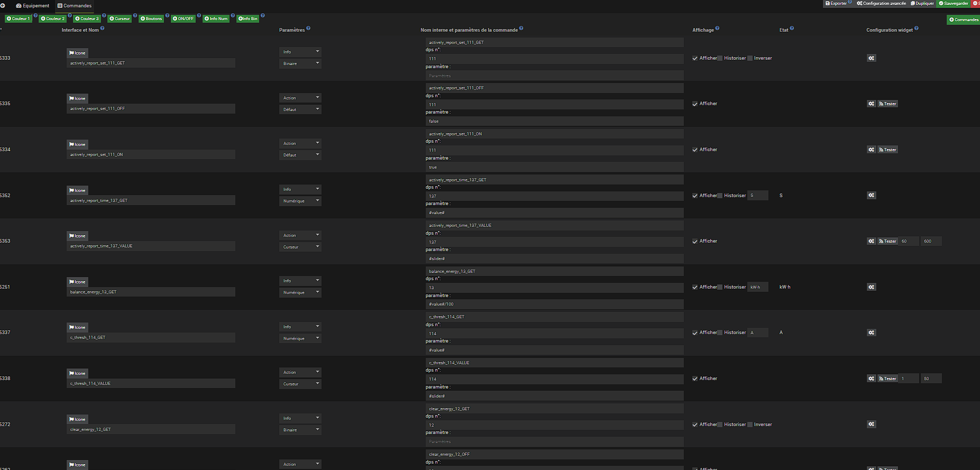Open Action type dropdown for actively_report_set_111_OFF
Image resolution: width=980 pixels, height=470 pixels.
[x=300, y=98]
